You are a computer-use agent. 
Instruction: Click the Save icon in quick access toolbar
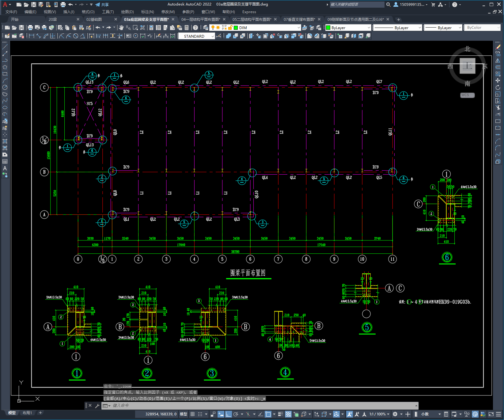[x=34, y=5]
